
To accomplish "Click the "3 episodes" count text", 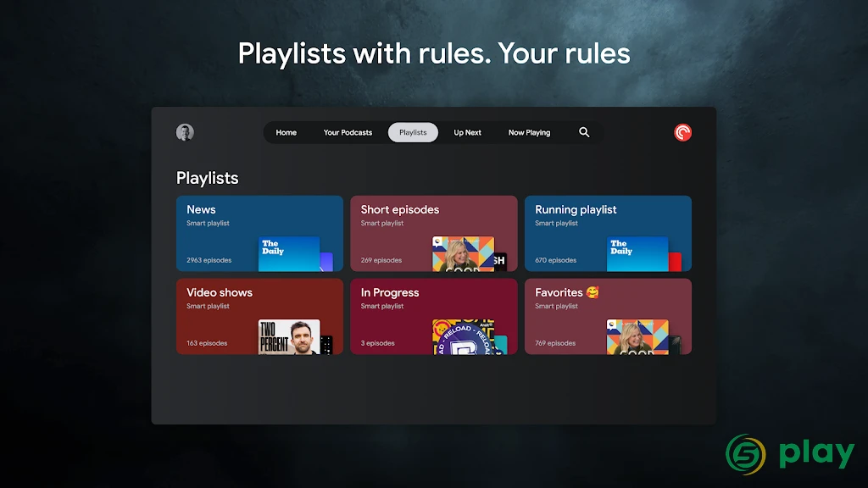I will (377, 343).
